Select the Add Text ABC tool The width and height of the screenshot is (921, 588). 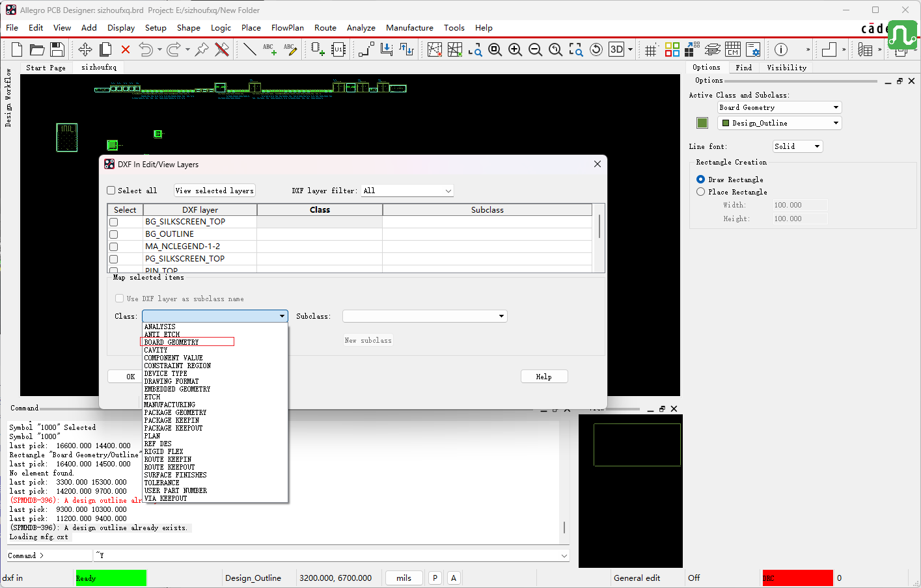click(269, 49)
